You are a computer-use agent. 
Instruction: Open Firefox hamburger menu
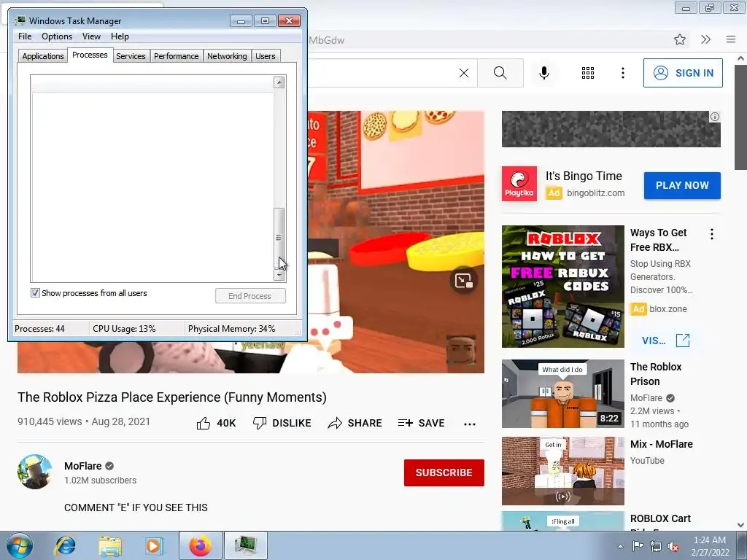click(731, 39)
